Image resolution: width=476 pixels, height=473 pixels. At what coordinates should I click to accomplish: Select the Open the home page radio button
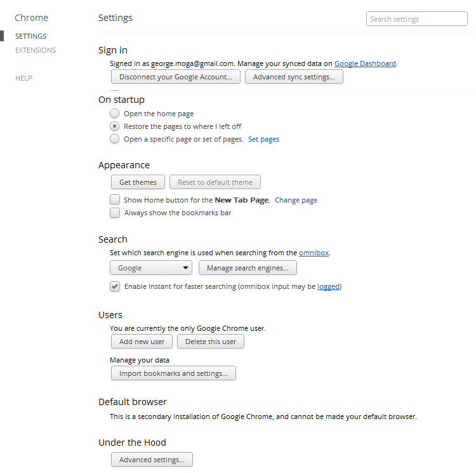[114, 114]
